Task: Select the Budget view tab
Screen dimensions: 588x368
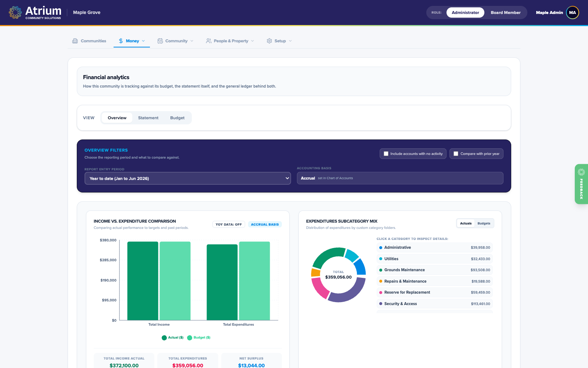Action: tap(177, 118)
